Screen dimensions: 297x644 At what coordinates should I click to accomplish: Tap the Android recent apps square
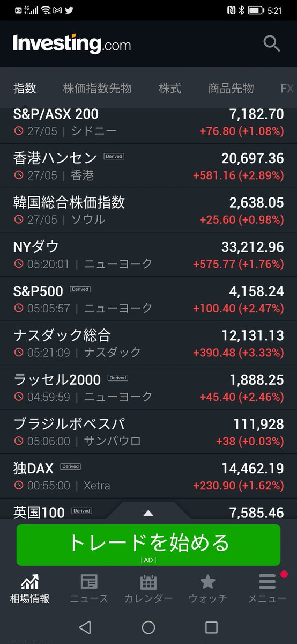pos(212,627)
